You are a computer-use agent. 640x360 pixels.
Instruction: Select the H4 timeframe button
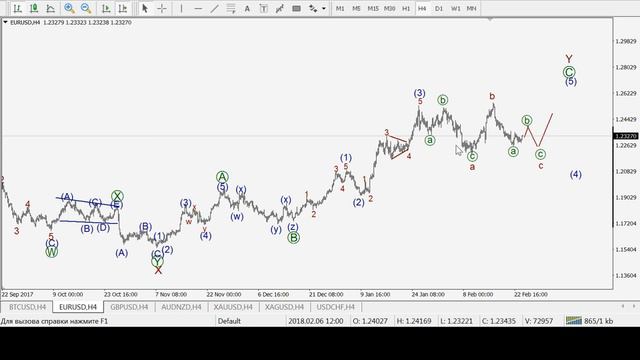(x=422, y=8)
